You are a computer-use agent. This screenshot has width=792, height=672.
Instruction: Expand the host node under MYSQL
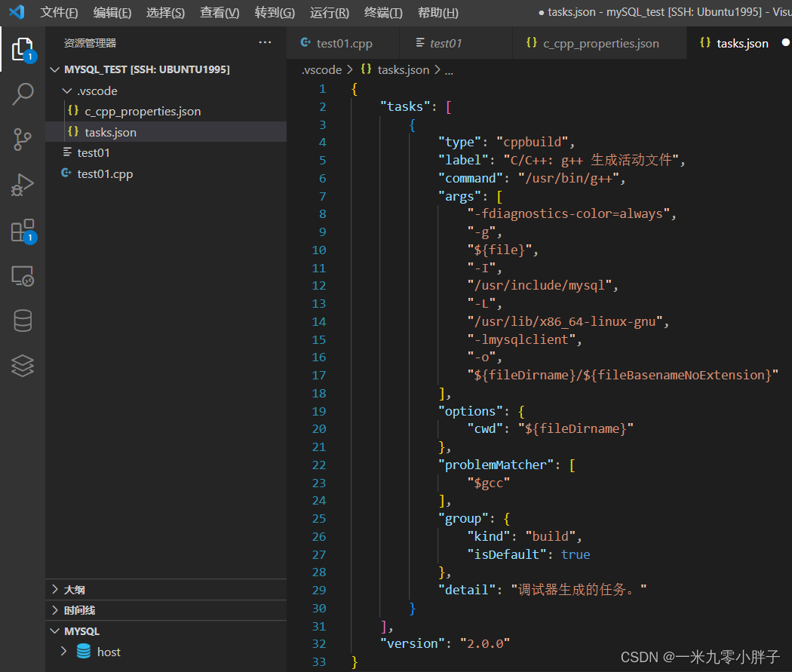(63, 652)
